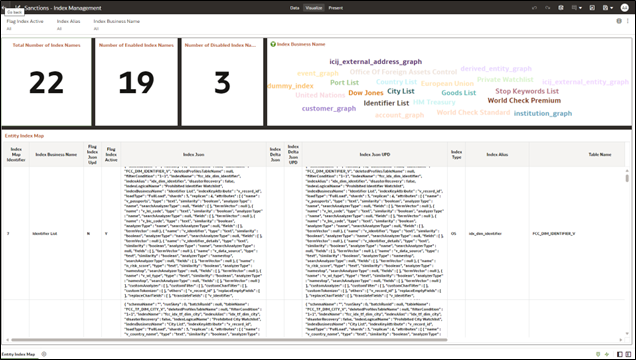Select icij_external_address_graph in the tag cloud
This screenshot has width=636, height=360.
(376, 62)
